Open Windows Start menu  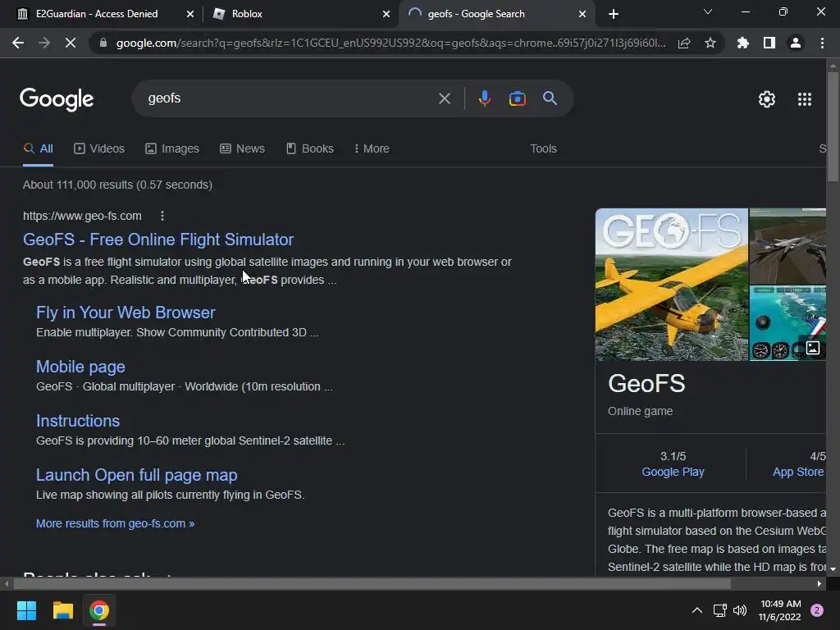(26, 610)
